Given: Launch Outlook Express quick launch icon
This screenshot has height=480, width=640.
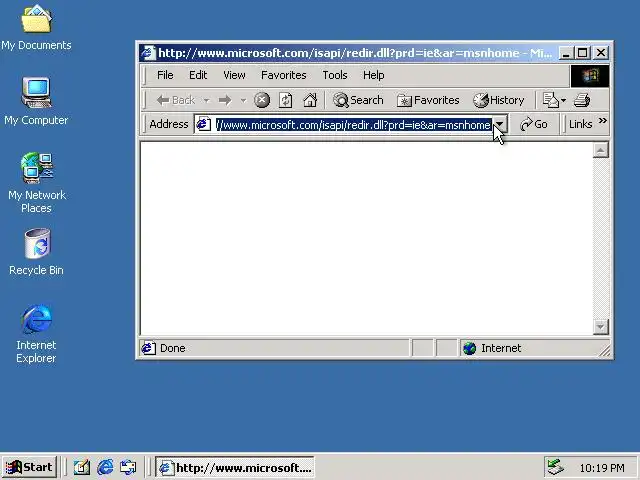Looking at the screenshot, I should point(128,467).
